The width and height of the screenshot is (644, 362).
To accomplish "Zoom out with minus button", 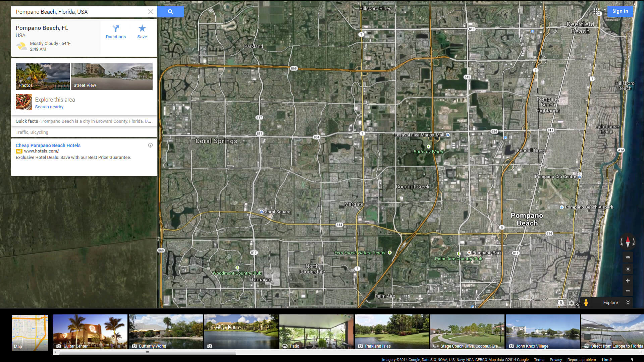I will [x=628, y=291].
